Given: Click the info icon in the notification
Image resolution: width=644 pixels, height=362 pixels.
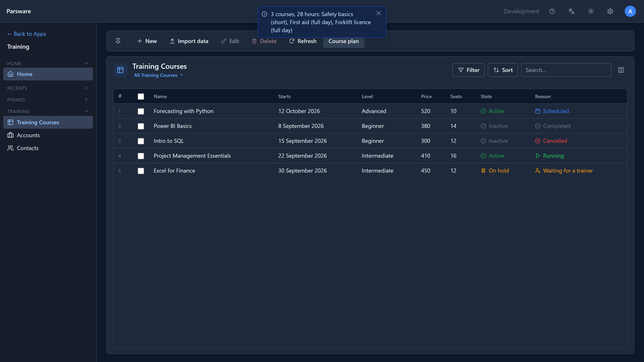Looking at the screenshot, I should [x=264, y=14].
